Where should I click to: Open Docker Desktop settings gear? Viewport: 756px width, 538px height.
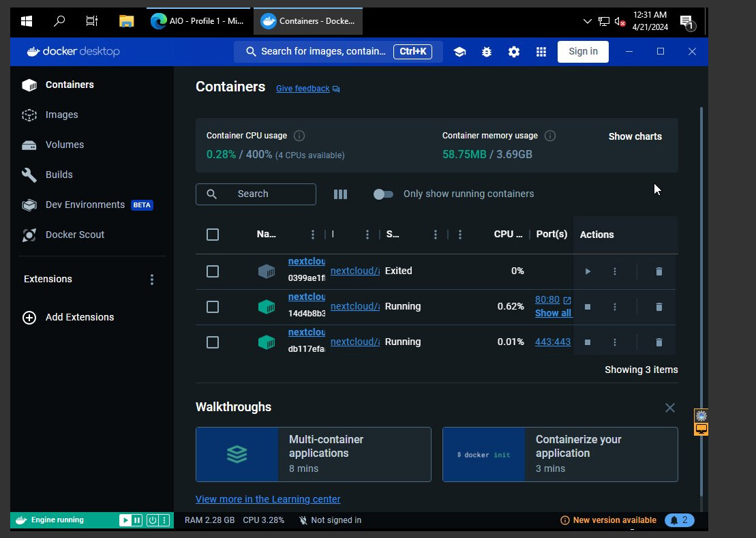click(x=514, y=52)
